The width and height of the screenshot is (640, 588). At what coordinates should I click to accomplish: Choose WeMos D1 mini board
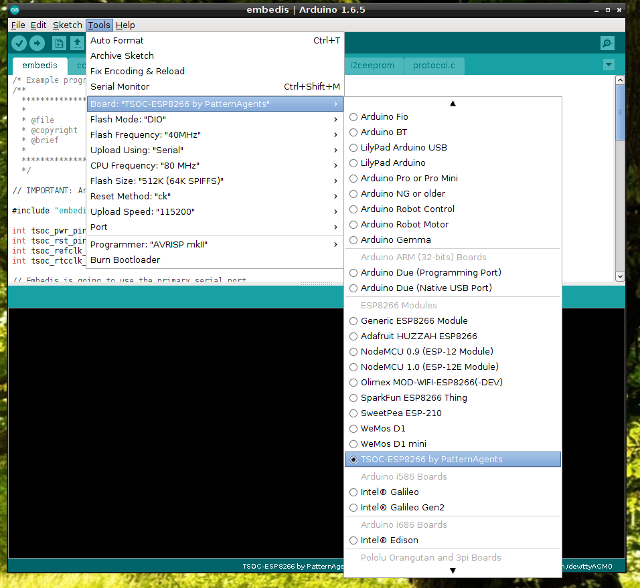pyautogui.click(x=453, y=444)
